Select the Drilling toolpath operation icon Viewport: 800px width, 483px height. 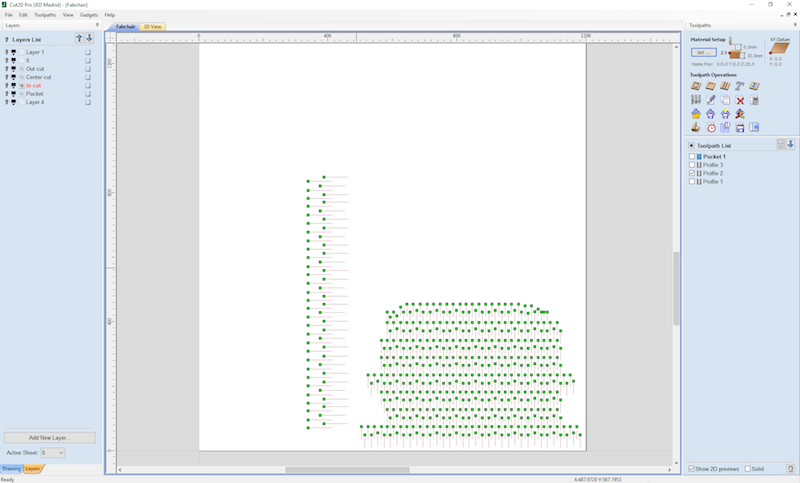(x=725, y=86)
